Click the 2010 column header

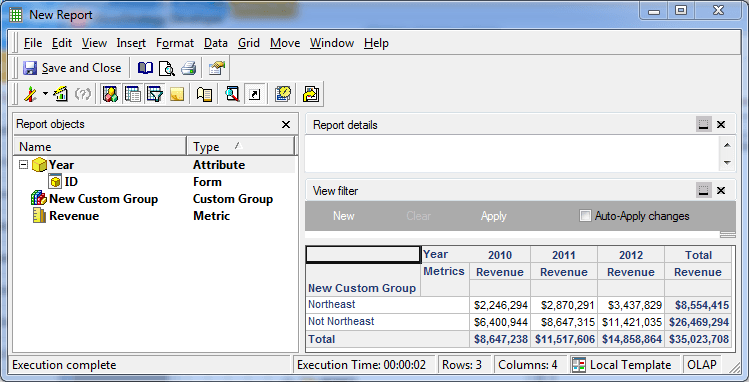point(500,255)
